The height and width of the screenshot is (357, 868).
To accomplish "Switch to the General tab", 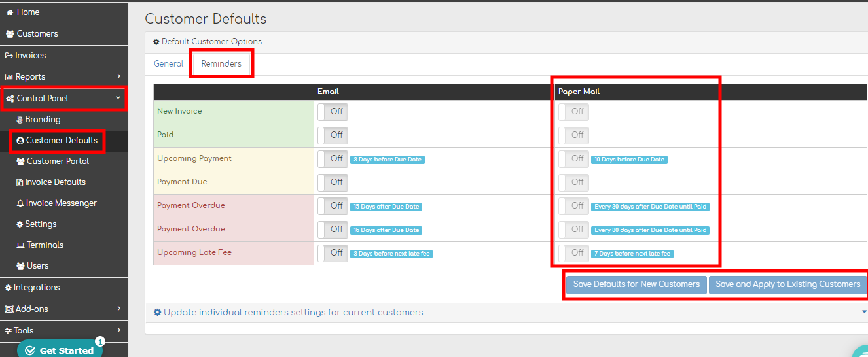I will coord(169,64).
